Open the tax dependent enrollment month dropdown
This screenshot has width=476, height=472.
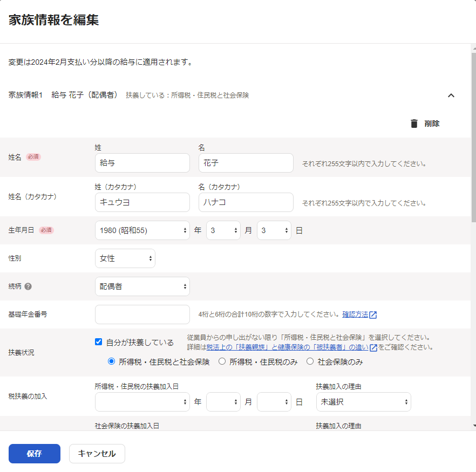tap(223, 402)
